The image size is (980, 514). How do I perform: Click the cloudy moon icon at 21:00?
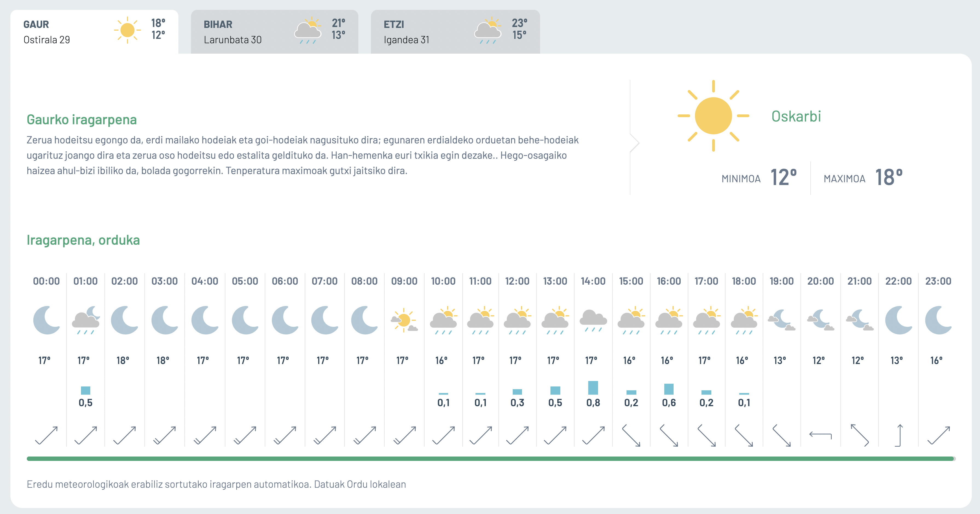(860, 320)
